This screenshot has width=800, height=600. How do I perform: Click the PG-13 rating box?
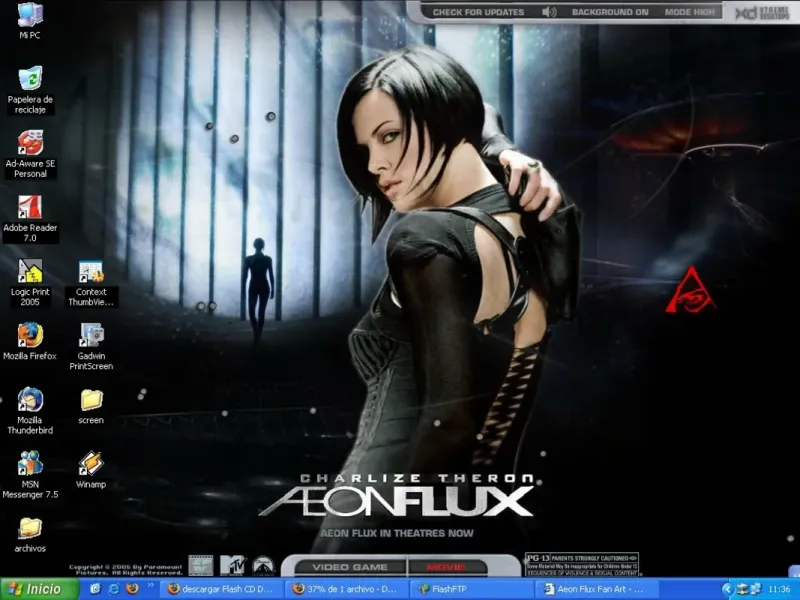582,565
